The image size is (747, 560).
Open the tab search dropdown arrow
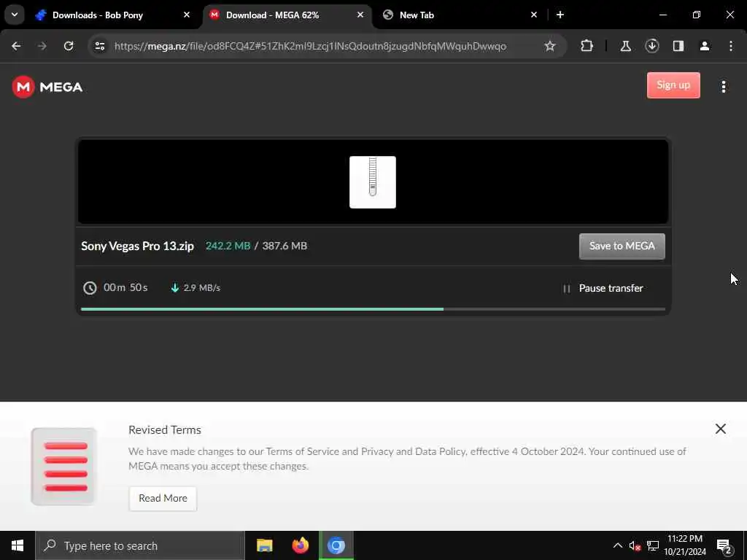pyautogui.click(x=15, y=15)
